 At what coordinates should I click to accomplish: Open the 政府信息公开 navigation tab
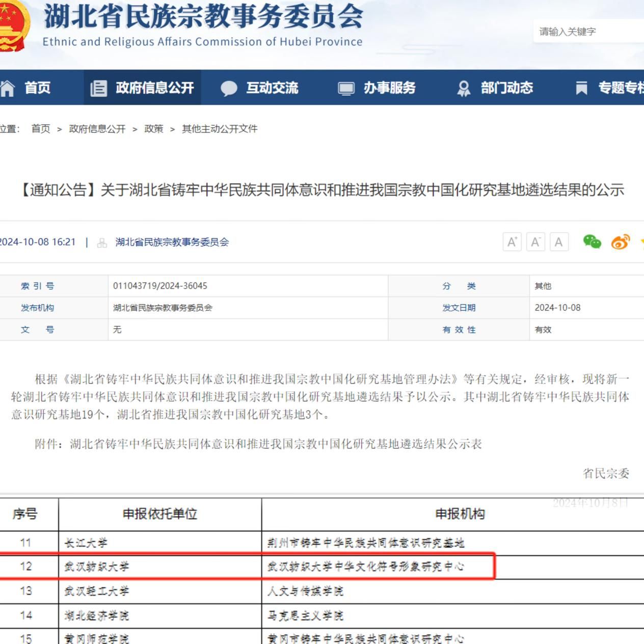143,88
